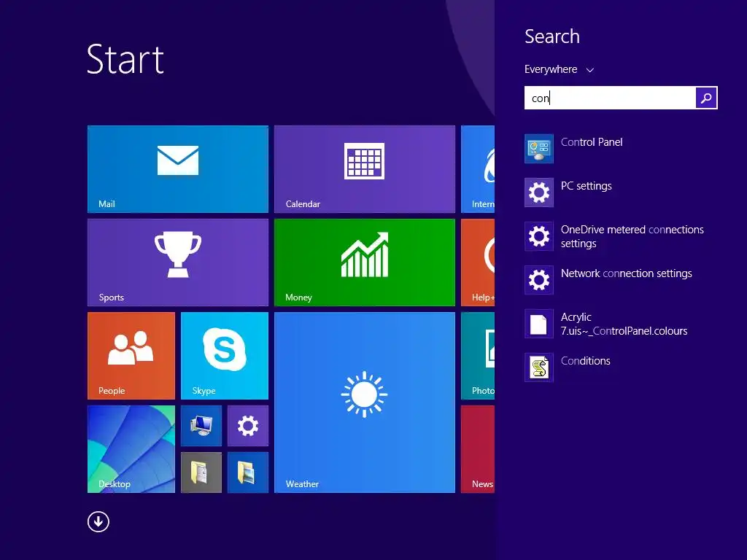Click the Conditions script file icon
Image resolution: width=747 pixels, height=560 pixels.
pyautogui.click(x=539, y=367)
